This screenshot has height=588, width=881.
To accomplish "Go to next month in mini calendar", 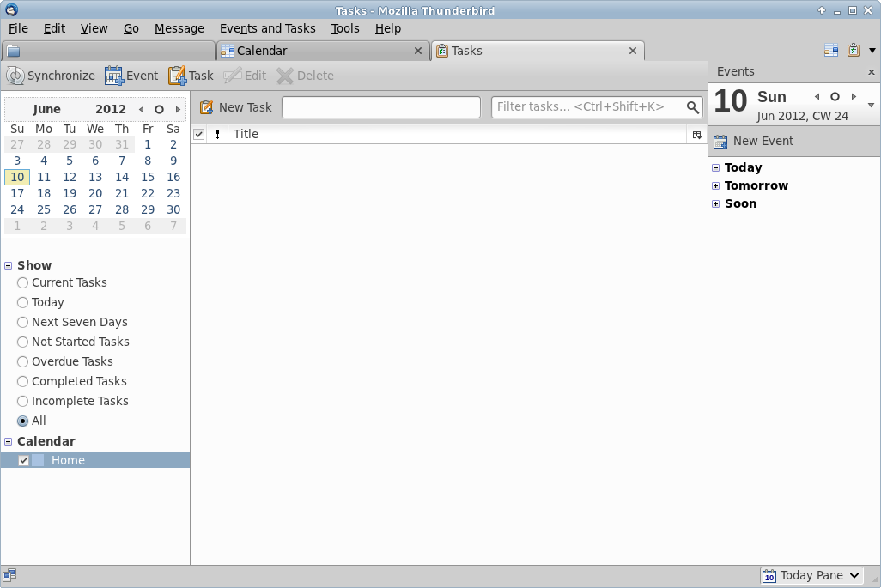I will click(178, 110).
